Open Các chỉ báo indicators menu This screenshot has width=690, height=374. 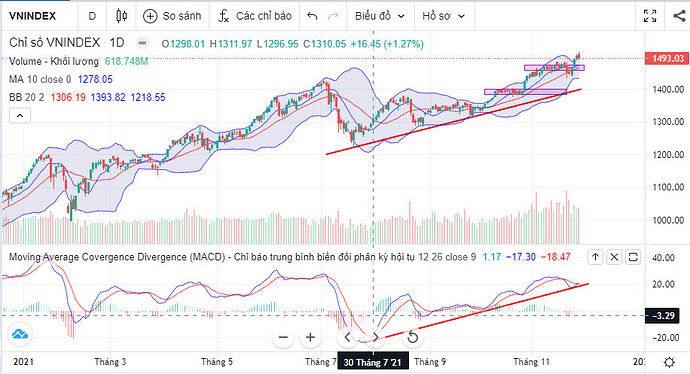[x=255, y=16]
